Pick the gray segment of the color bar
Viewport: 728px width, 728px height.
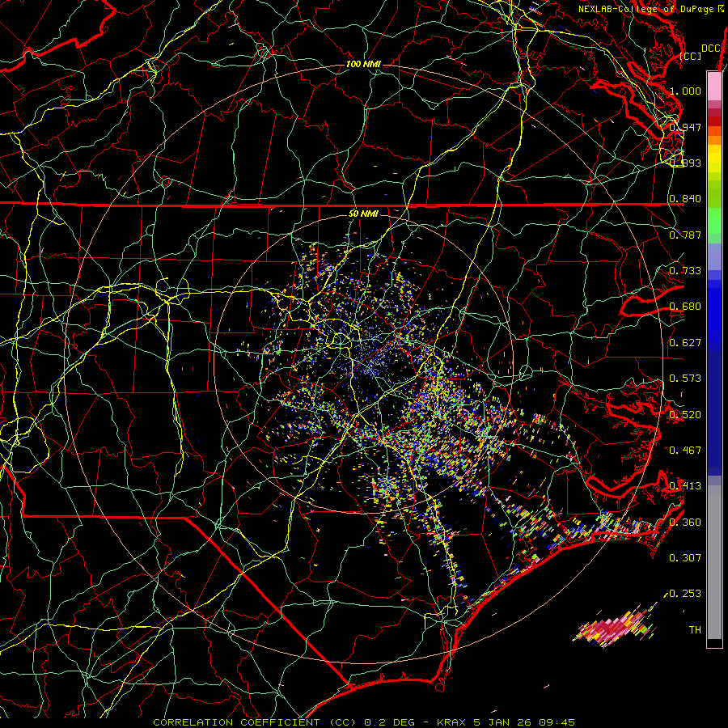714,562
